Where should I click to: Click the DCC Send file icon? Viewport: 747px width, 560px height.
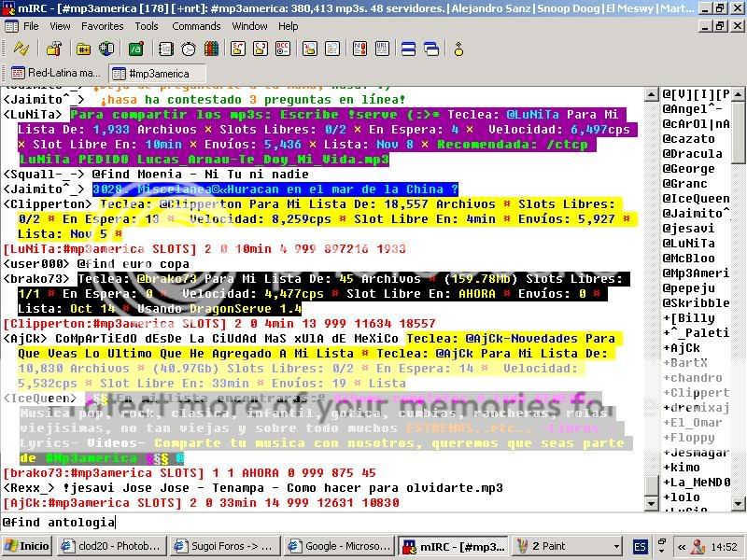click(238, 49)
